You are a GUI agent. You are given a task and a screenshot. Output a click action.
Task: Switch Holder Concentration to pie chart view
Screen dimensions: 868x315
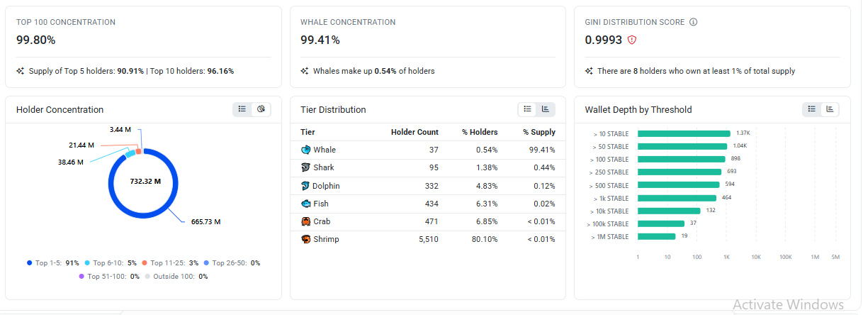tap(261, 109)
